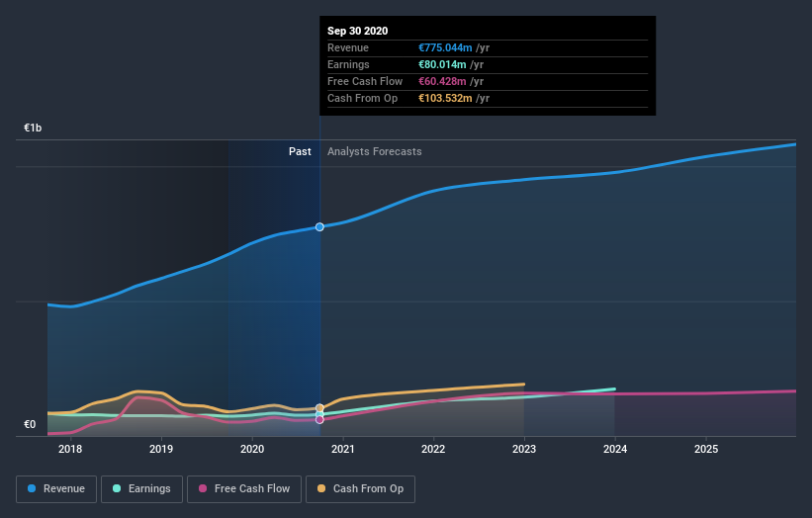Click the Past section label
Screen dimensions: 812x518
pos(300,151)
